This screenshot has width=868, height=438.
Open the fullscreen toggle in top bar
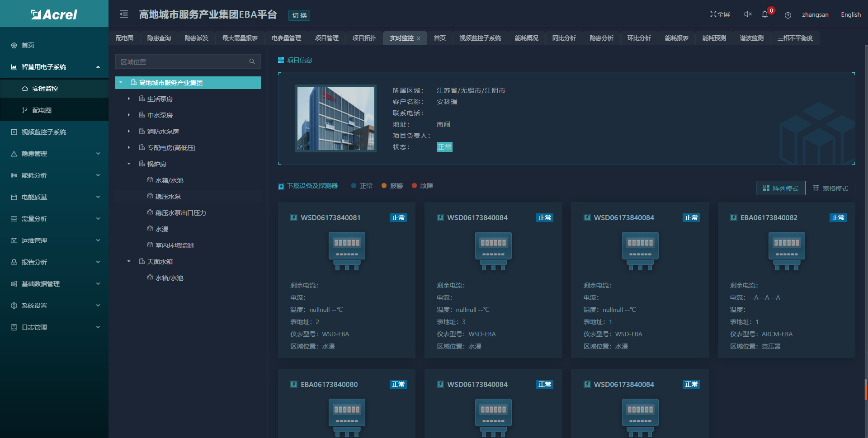[x=720, y=14]
